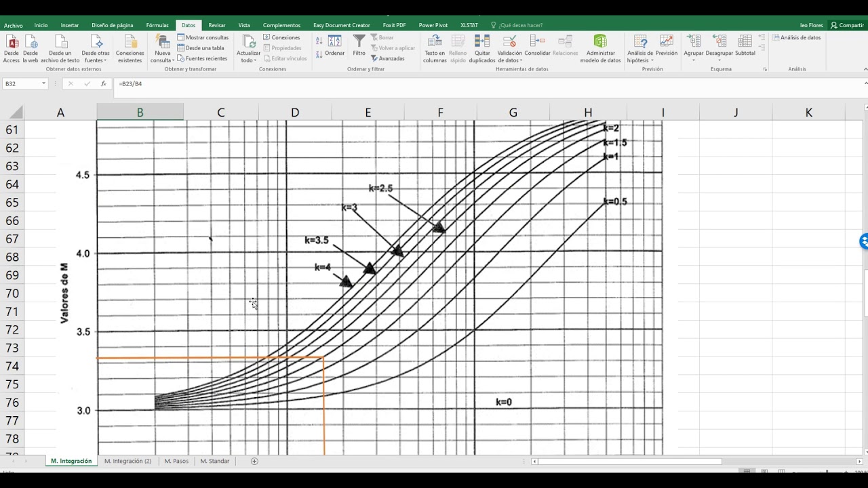Click Mostrar consultas

(203, 37)
